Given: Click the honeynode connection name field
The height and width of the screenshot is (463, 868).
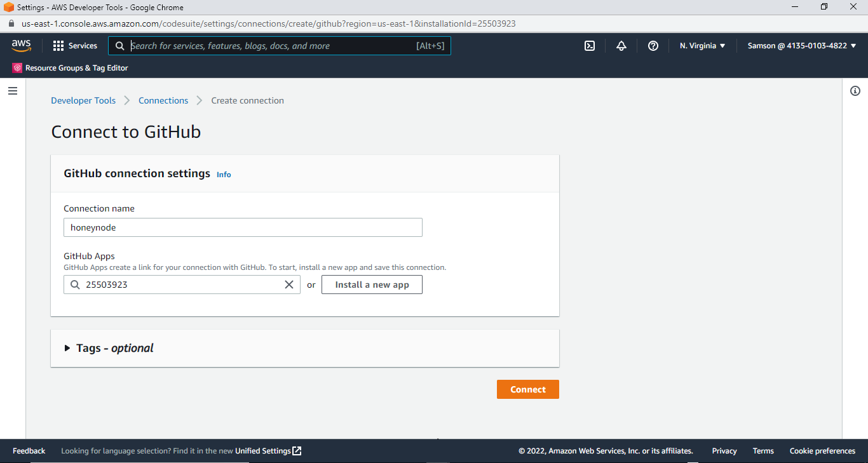Looking at the screenshot, I should pos(243,227).
